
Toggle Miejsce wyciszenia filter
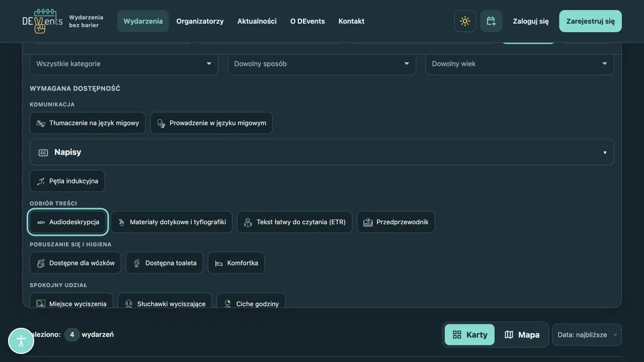(x=71, y=300)
